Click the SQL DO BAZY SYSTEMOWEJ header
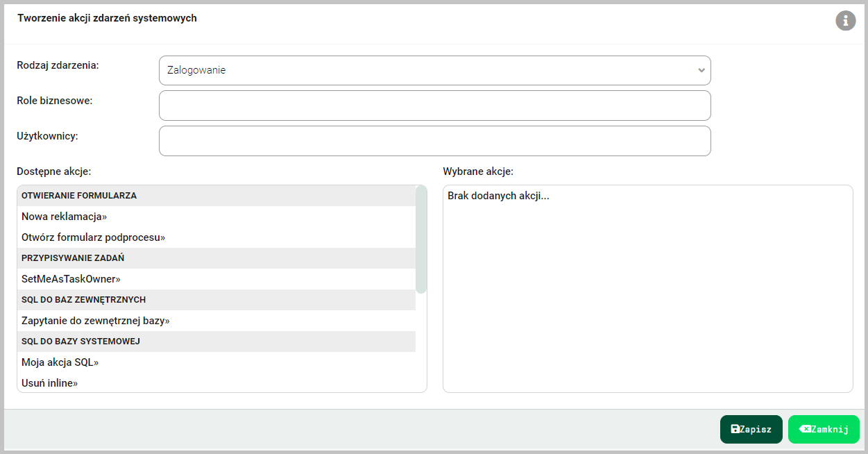 tap(216, 342)
